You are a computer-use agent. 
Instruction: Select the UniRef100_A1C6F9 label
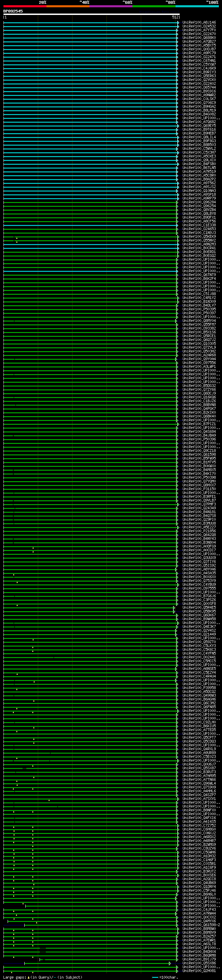pyautogui.click(x=199, y=867)
